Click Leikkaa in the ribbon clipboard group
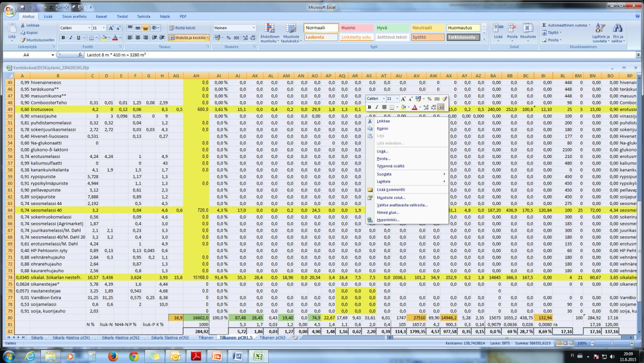 30,25
